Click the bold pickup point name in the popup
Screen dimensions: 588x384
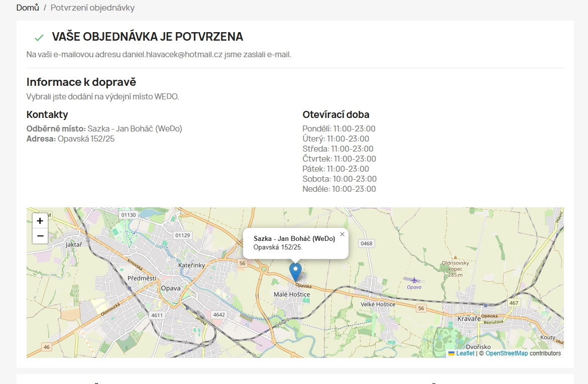(x=294, y=239)
